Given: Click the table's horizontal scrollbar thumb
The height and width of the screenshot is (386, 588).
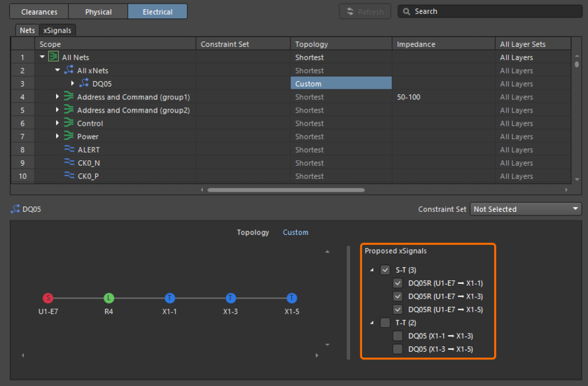Looking at the screenshot, I should (286, 190).
